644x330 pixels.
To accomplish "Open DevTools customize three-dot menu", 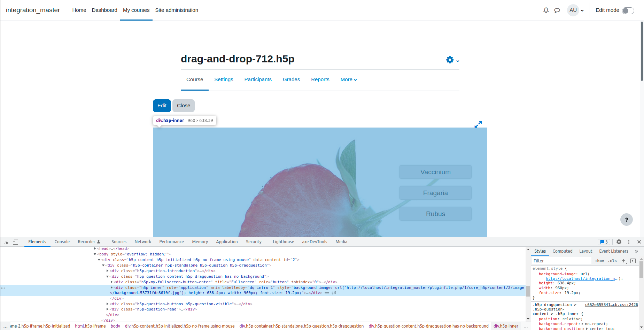I will [629, 242].
